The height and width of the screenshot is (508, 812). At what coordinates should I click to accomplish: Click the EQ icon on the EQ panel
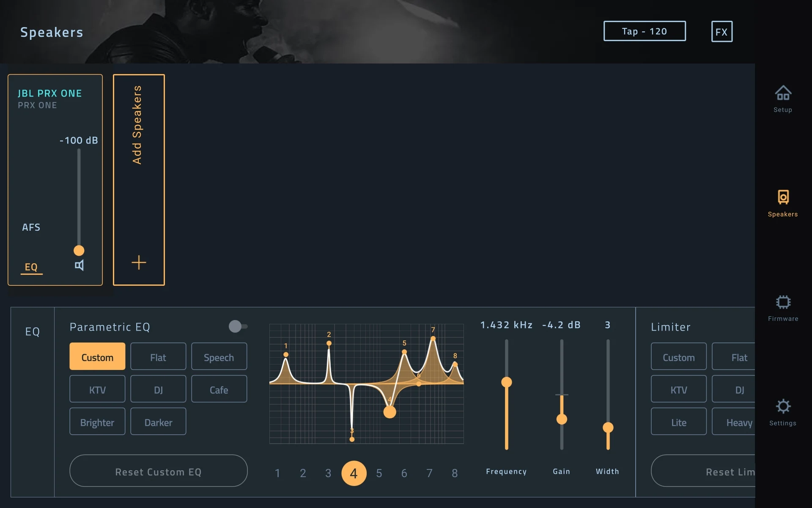click(x=33, y=331)
